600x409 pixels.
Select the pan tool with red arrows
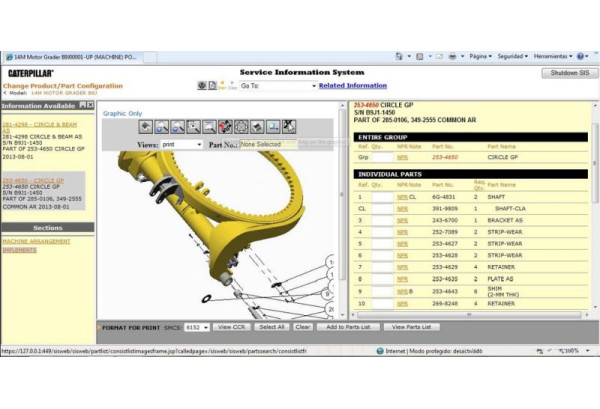225,127
